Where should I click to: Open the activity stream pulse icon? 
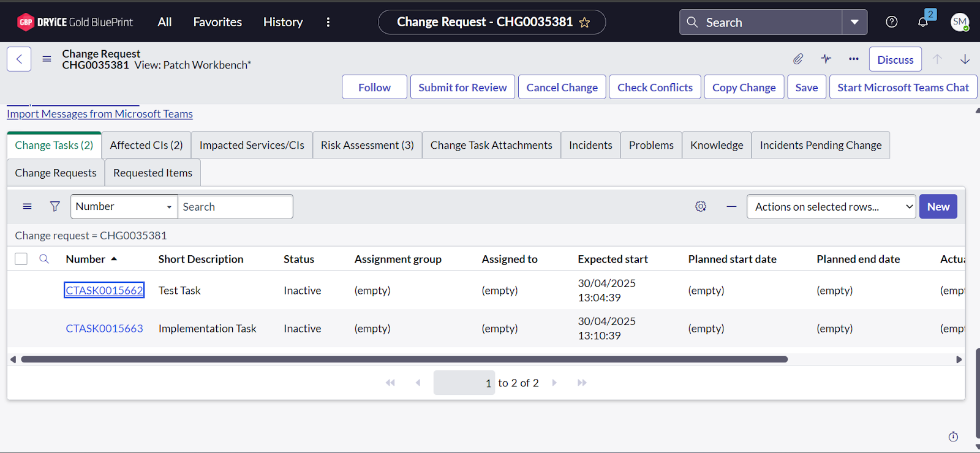826,59
